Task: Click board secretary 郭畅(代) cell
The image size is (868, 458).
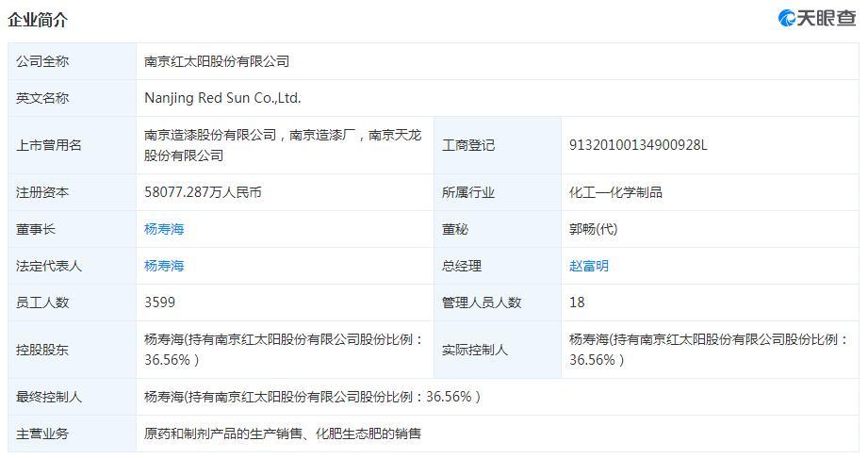Action: coord(710,229)
